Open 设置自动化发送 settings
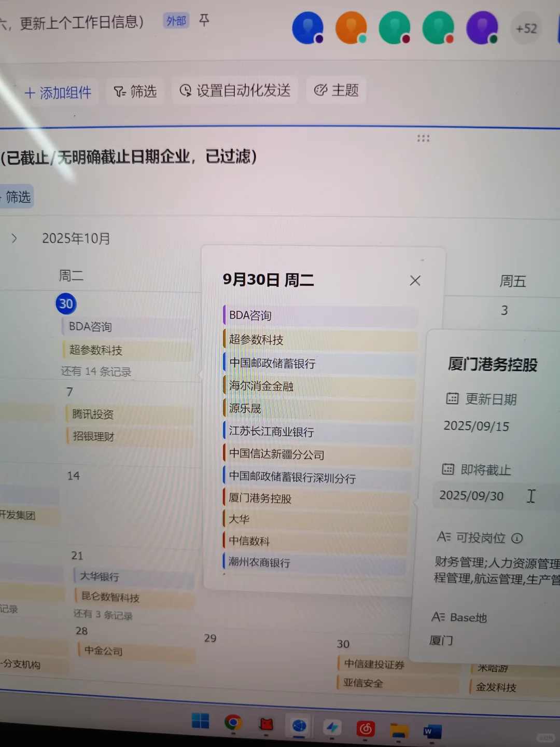 (x=235, y=91)
